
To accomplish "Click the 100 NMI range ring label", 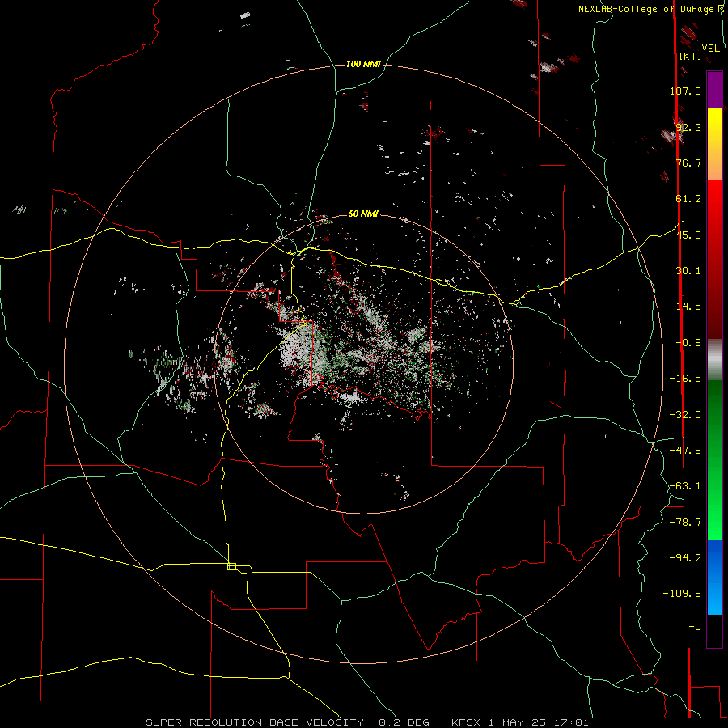I will pyautogui.click(x=363, y=64).
